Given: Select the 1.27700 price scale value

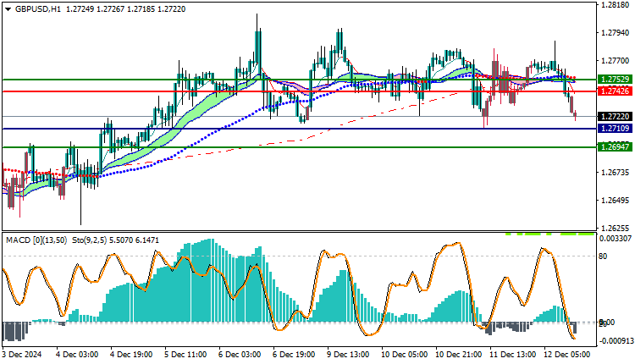Looking at the screenshot, I should pos(616,61).
